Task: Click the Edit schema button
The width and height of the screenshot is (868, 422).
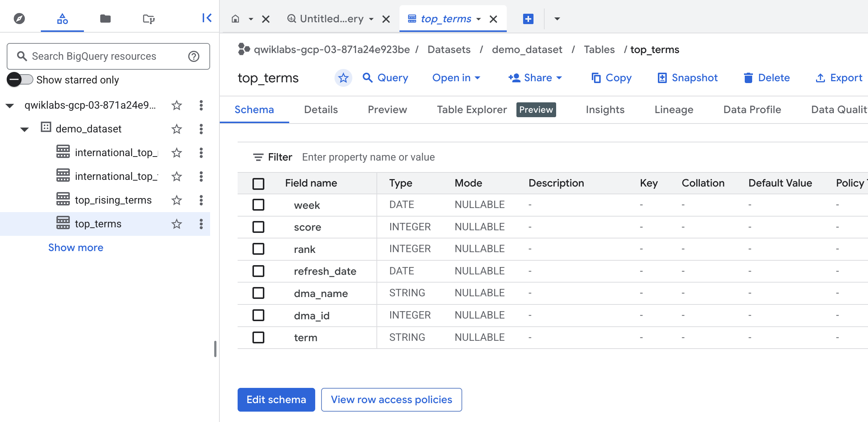Action: click(x=276, y=400)
